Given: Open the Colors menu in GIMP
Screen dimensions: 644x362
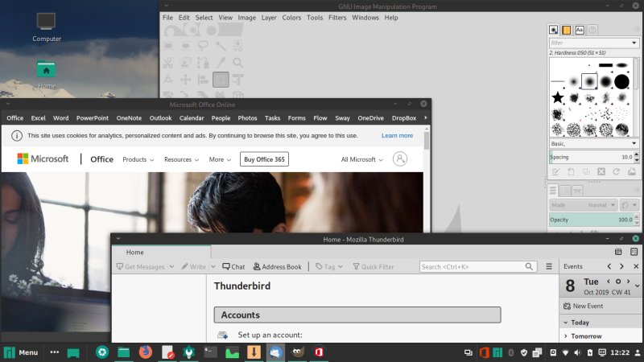Looking at the screenshot, I should [291, 18].
